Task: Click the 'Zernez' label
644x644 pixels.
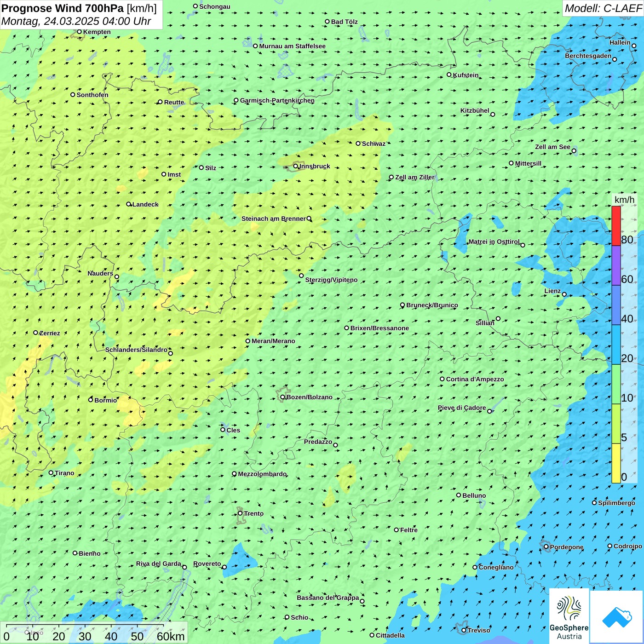Action: [50, 333]
